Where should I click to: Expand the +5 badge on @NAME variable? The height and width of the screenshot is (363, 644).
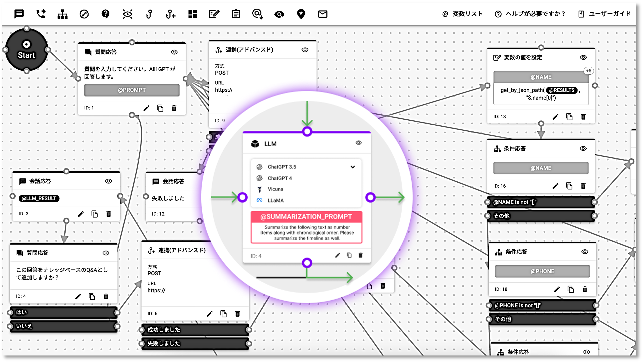(588, 71)
